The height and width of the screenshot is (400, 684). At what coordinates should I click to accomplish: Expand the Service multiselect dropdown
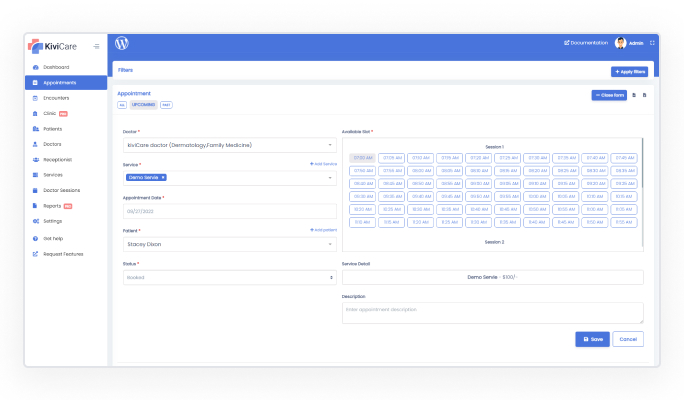[x=230, y=178]
